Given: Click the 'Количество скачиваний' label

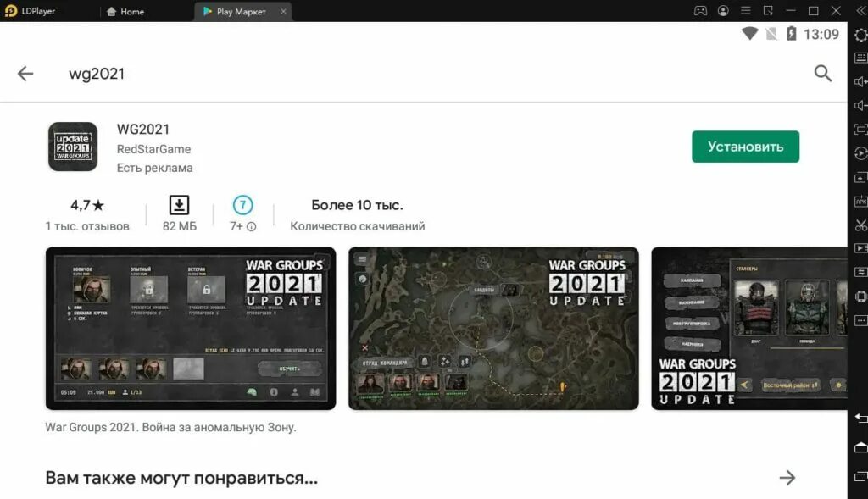Looking at the screenshot, I should [358, 226].
